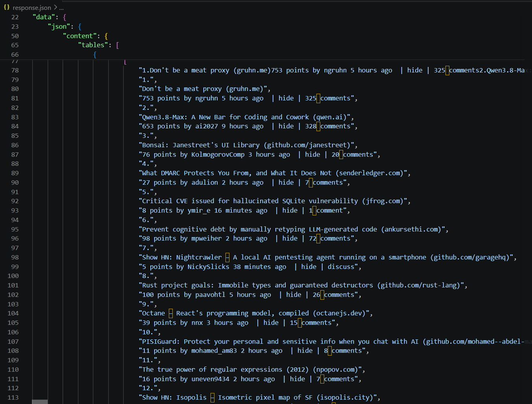Click the string "8." on line 100
This screenshot has height=404, width=532.
tap(148, 276)
